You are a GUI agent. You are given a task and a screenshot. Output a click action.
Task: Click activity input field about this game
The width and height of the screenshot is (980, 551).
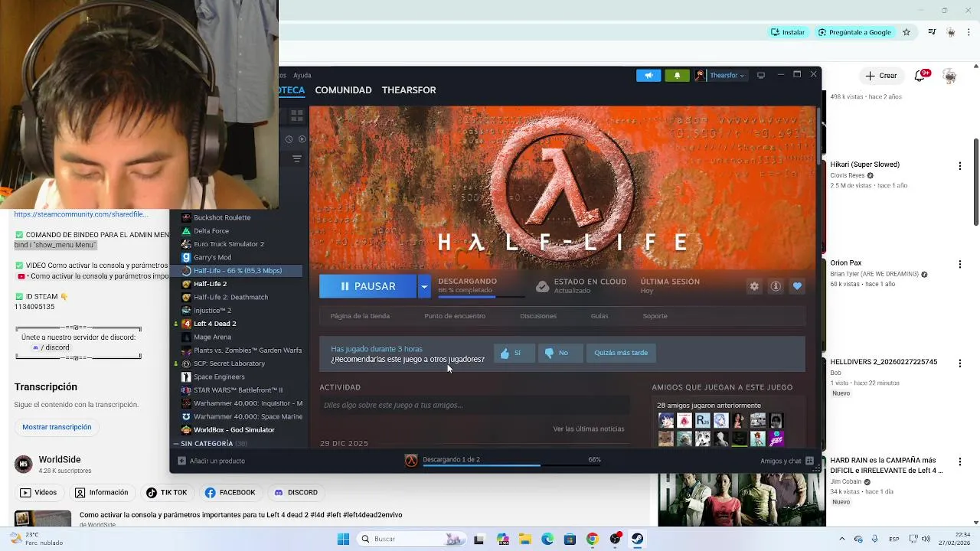475,406
